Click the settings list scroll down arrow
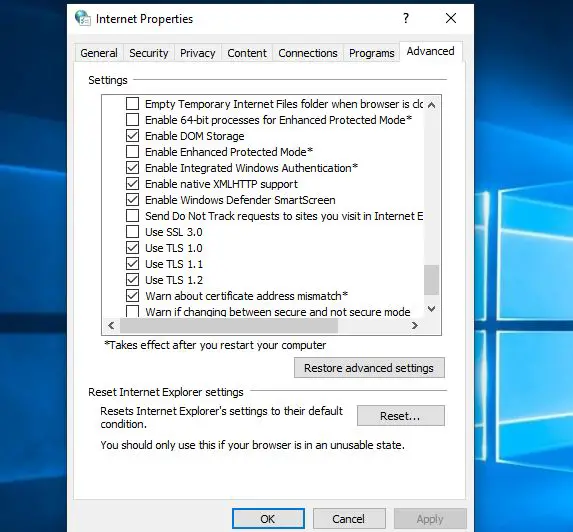The width and height of the screenshot is (573, 532). pyautogui.click(x=432, y=309)
